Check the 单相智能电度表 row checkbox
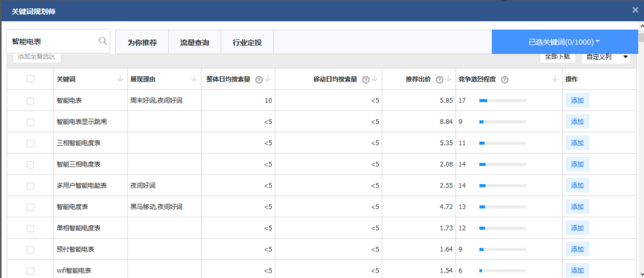This screenshot has height=278, width=644. click(x=30, y=229)
